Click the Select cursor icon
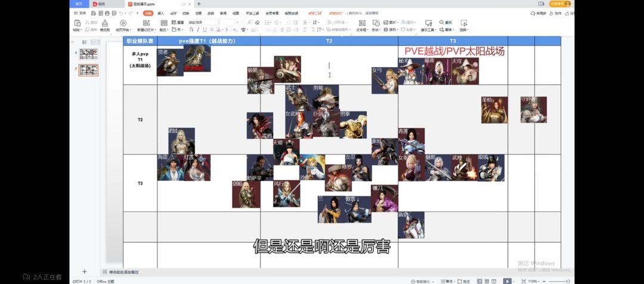644x284 pixels. point(463,23)
